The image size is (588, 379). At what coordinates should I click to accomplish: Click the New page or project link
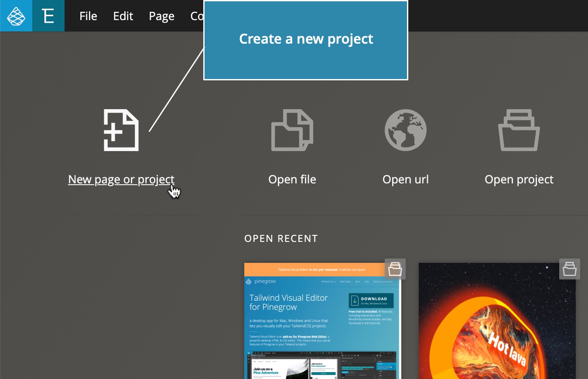pyautogui.click(x=121, y=179)
